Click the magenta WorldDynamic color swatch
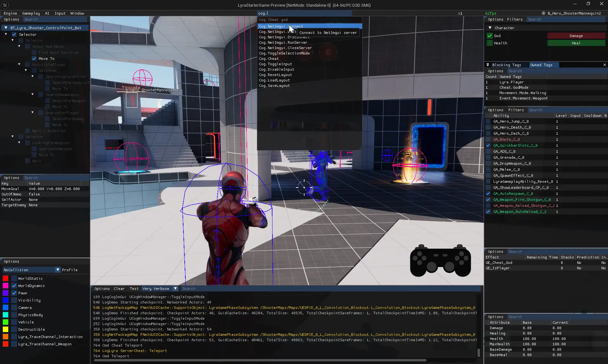The image size is (608, 364). coord(5,286)
